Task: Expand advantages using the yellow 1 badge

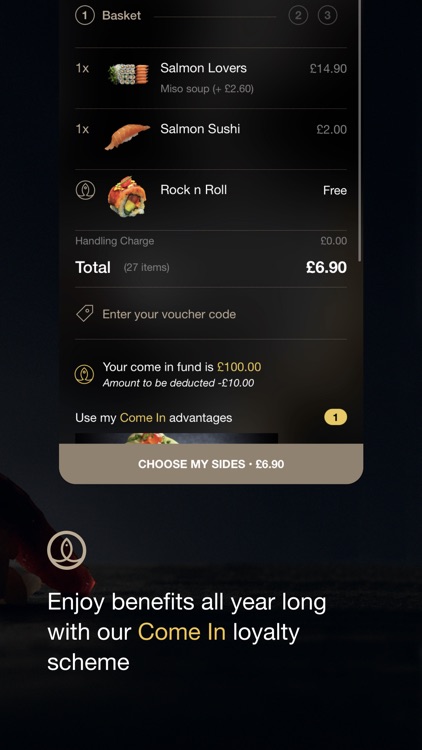Action: (335, 418)
